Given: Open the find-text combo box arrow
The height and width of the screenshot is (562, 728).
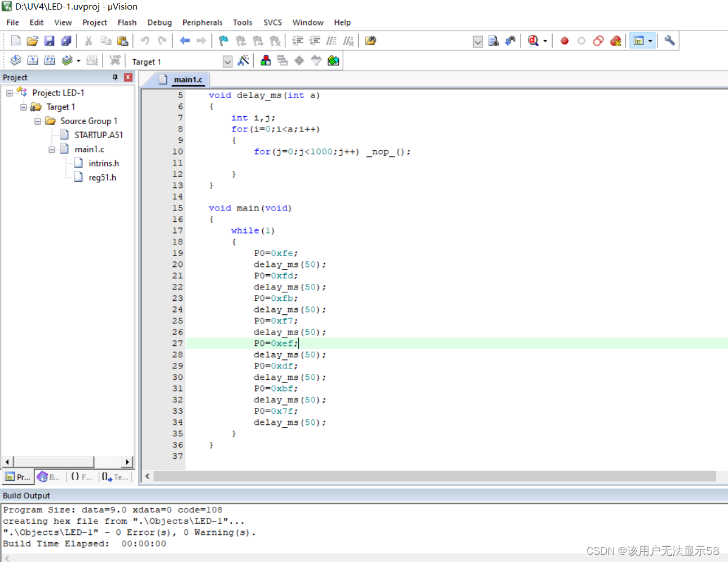Looking at the screenshot, I should [478, 42].
